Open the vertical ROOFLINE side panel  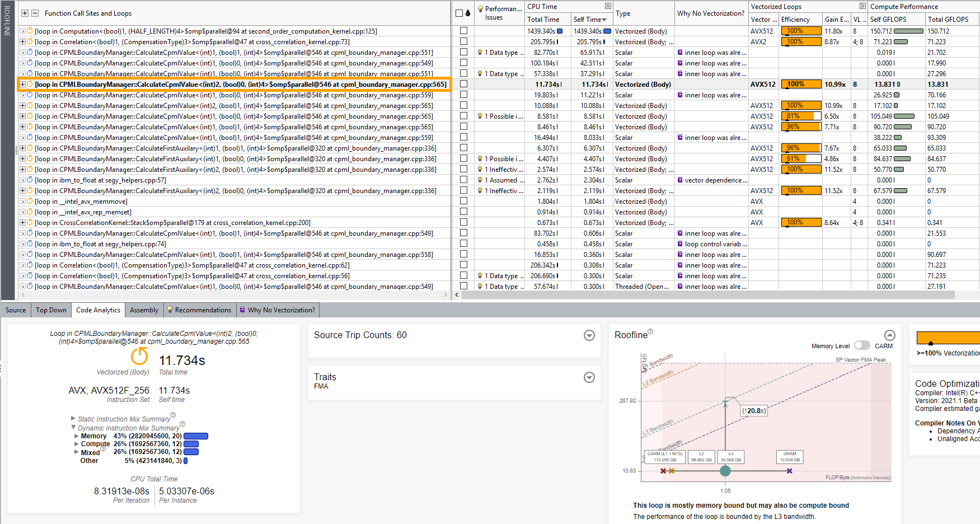coord(7,21)
